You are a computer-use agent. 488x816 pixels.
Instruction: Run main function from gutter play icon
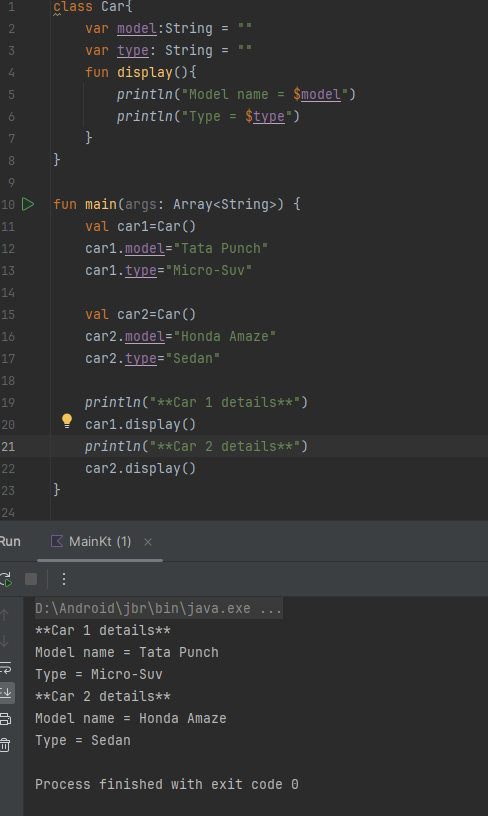[x=28, y=204]
